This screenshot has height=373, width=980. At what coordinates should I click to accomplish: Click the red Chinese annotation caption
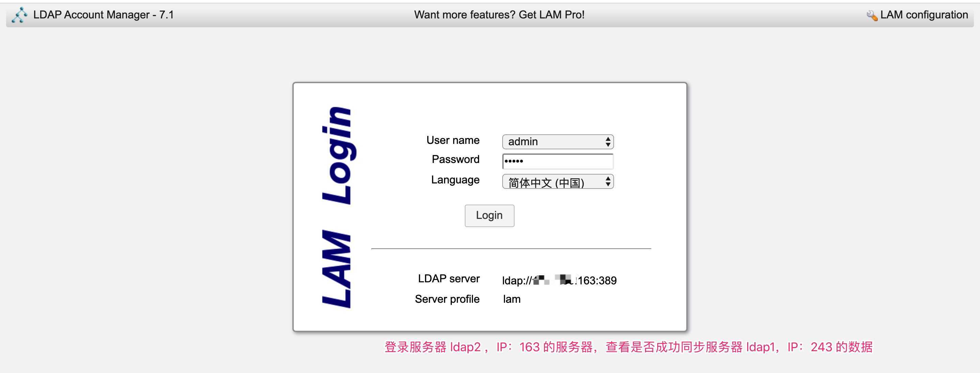[x=628, y=347]
